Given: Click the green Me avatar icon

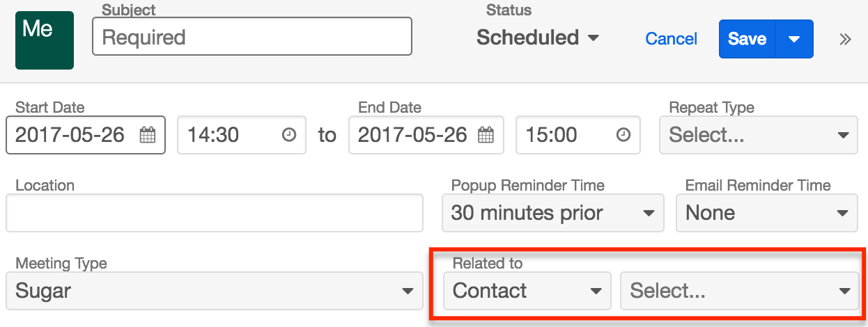Looking at the screenshot, I should 45,40.
